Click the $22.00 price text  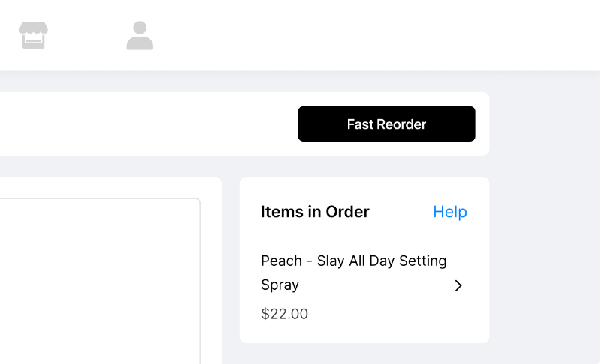(284, 314)
